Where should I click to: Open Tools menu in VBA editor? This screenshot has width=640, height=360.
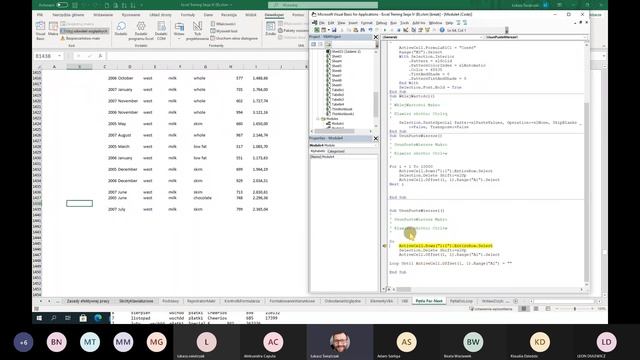404,23
